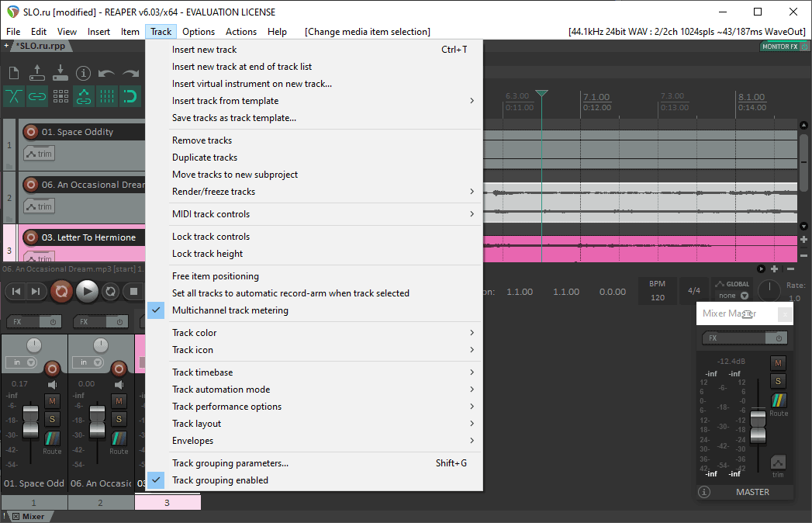Click the transport Record button
The image size is (812, 523).
coord(61,291)
